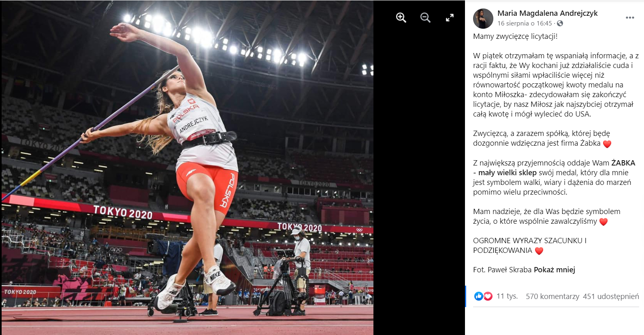Click the 'Mamy zwycięzcę licytacji!' opening line
The width and height of the screenshot is (644, 335).
pos(515,36)
